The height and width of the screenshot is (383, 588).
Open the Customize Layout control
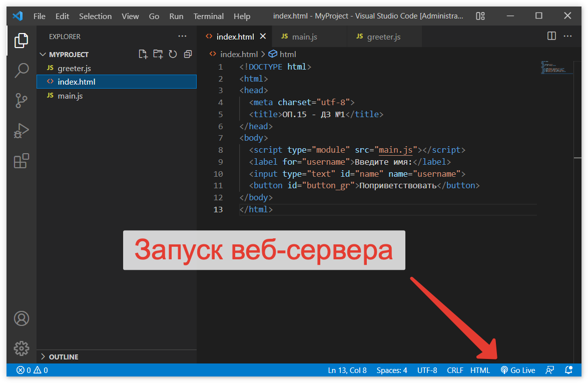tap(480, 16)
